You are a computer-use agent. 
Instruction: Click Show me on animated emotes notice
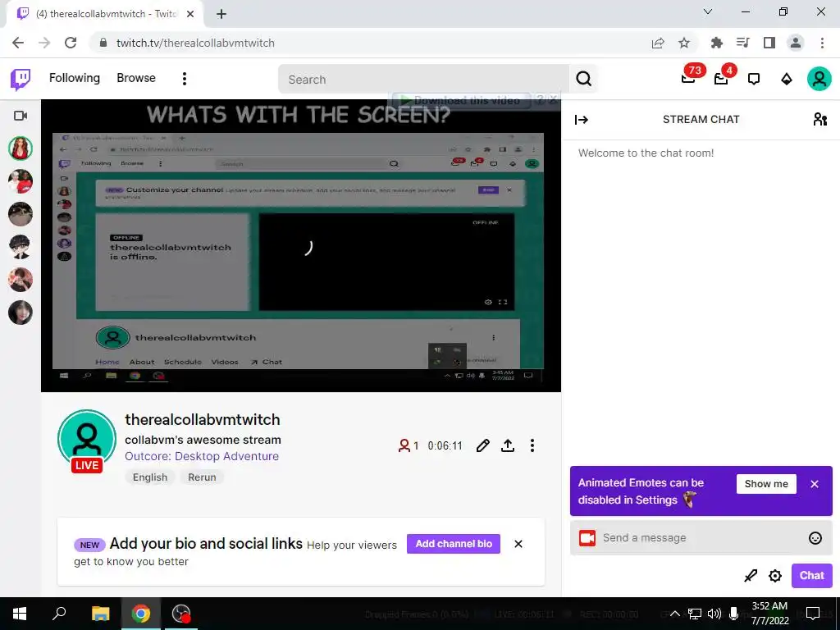(766, 484)
